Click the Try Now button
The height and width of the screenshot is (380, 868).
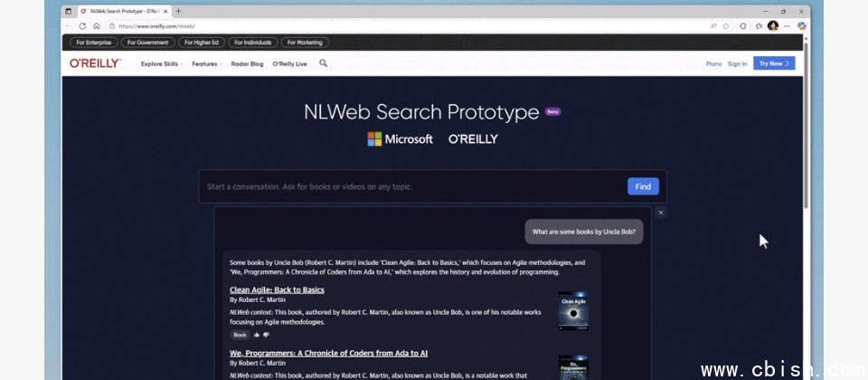774,63
